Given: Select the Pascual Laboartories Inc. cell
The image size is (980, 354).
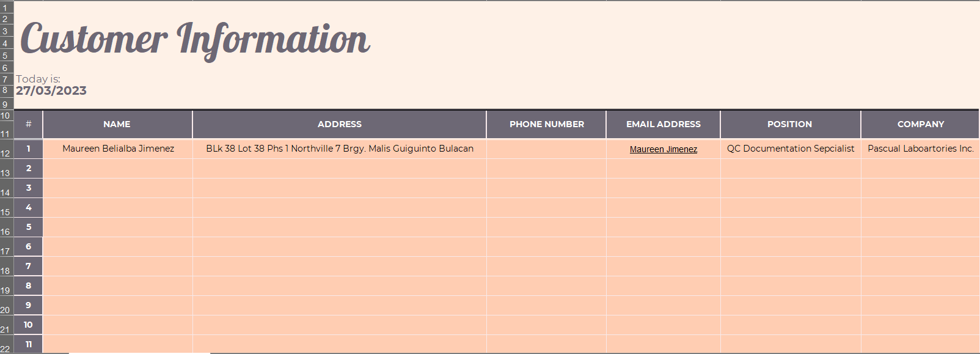Looking at the screenshot, I should click(x=920, y=149).
